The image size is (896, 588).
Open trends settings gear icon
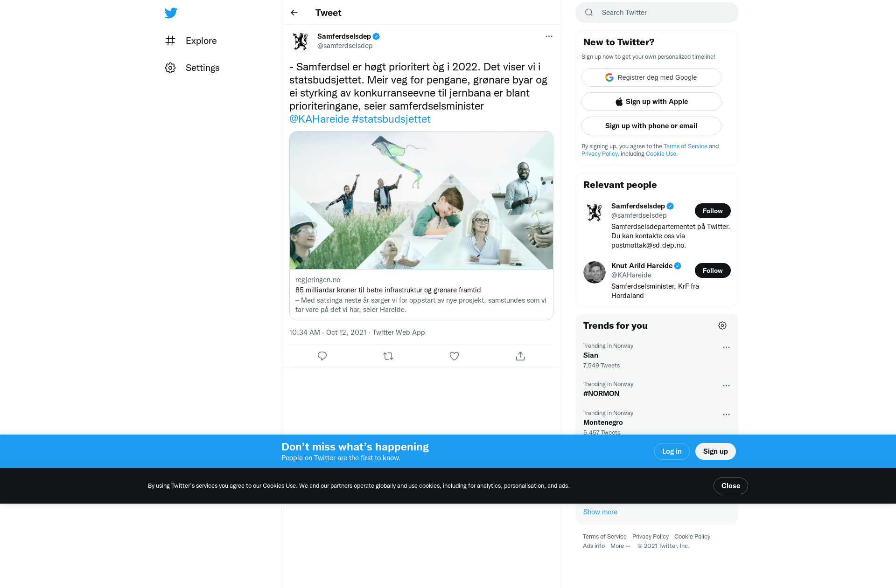[722, 325]
